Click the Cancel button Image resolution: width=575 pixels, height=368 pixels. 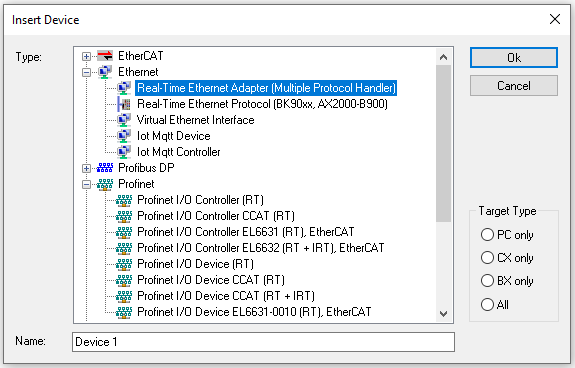coord(514,86)
